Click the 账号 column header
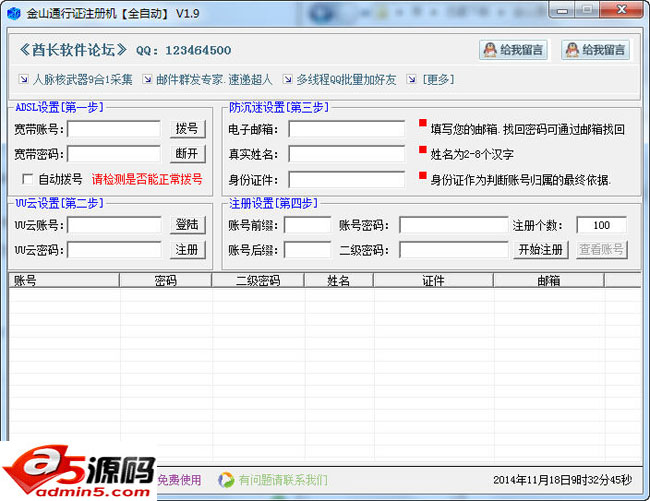Screen dimensions: 650x501 pos(64,281)
